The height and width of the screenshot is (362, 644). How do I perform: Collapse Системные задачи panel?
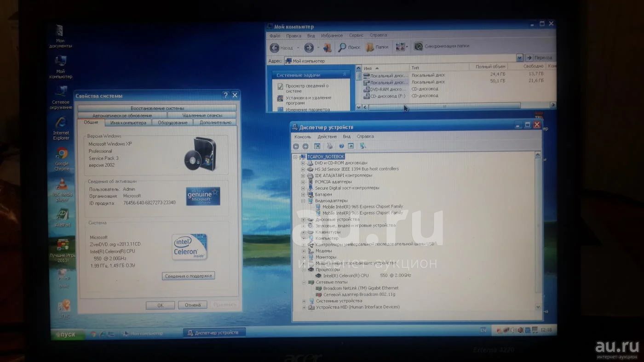tap(345, 74)
